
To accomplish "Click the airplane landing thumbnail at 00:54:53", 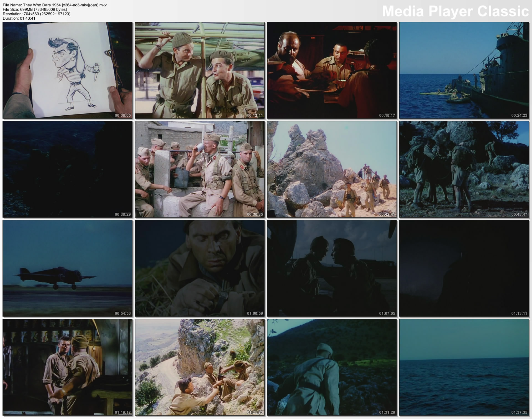I will [68, 268].
